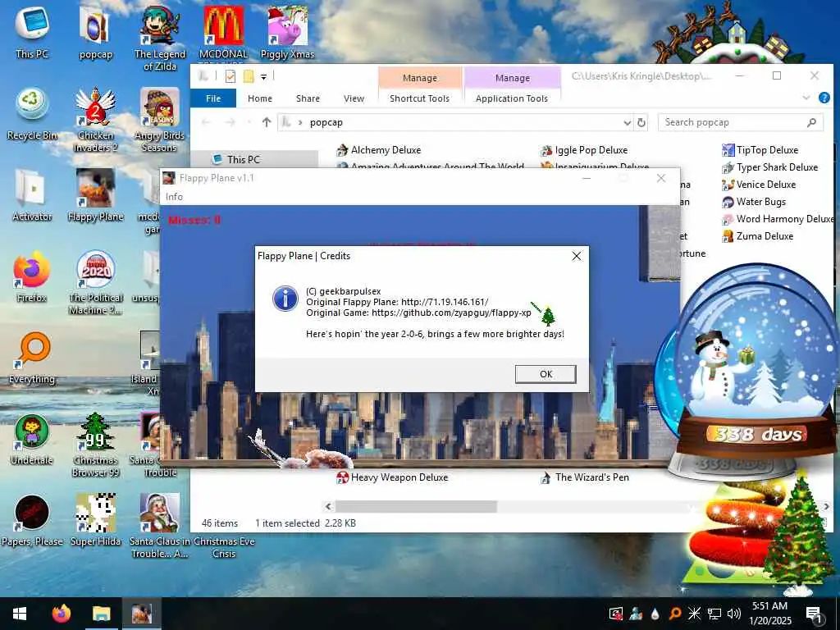Click the OK button in Credits dialog
This screenshot has height=630, width=840.
[546, 374]
